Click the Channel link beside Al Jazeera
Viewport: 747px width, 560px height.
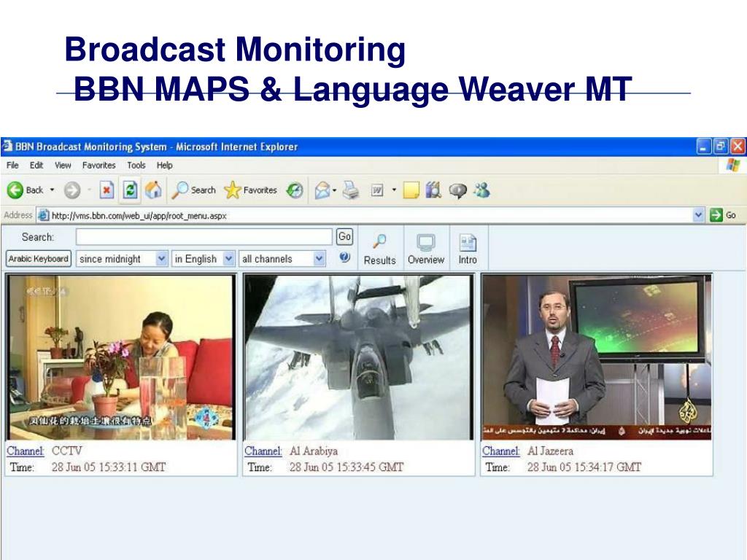coord(500,451)
